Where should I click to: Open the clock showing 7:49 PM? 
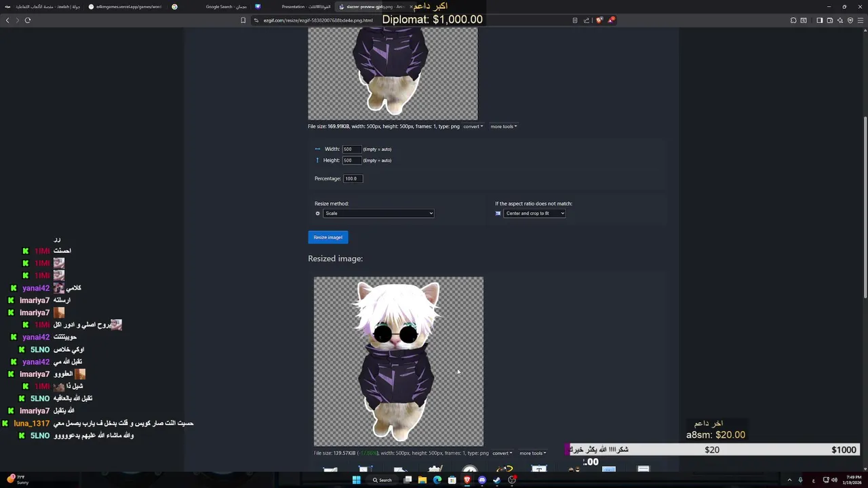click(854, 480)
